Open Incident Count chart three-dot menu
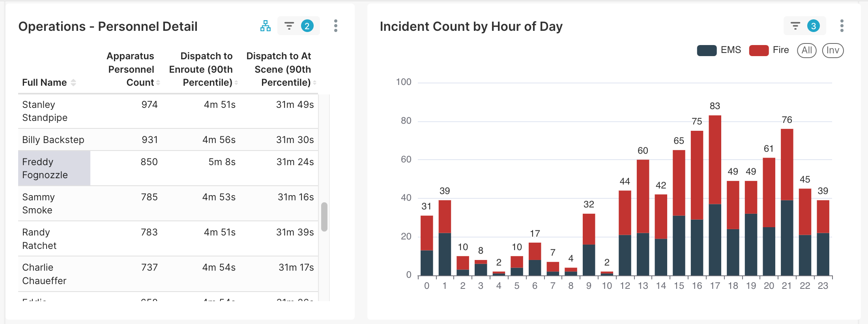 coord(842,26)
